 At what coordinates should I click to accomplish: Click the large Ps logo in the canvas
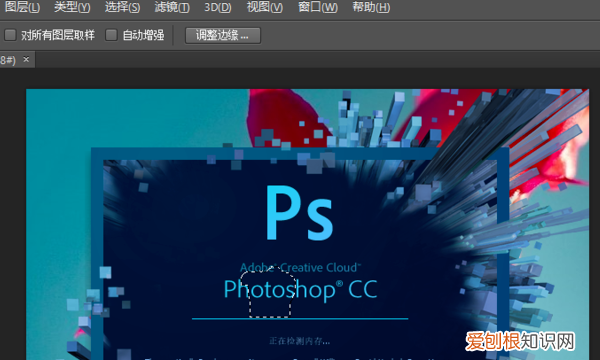point(299,213)
